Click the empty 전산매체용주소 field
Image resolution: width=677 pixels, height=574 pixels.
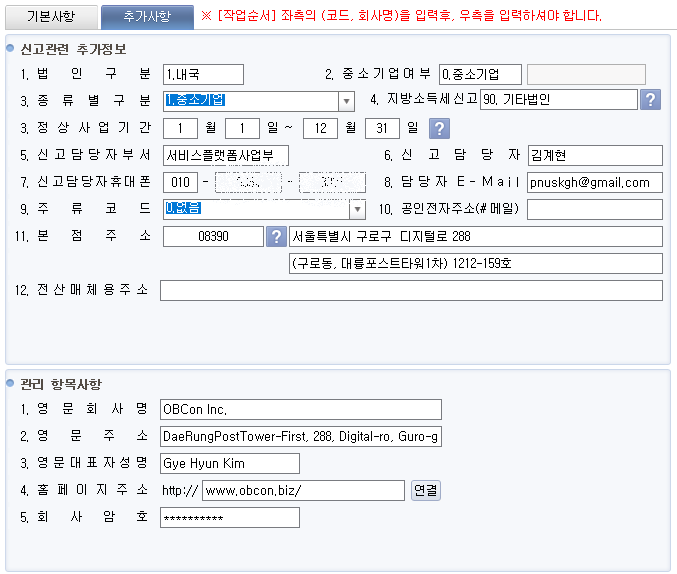click(410, 290)
